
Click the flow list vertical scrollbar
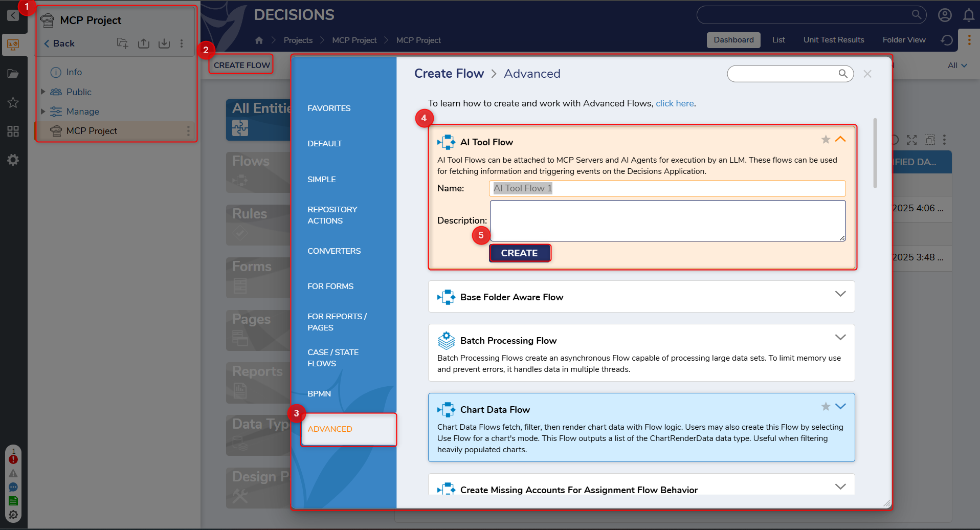(875, 153)
